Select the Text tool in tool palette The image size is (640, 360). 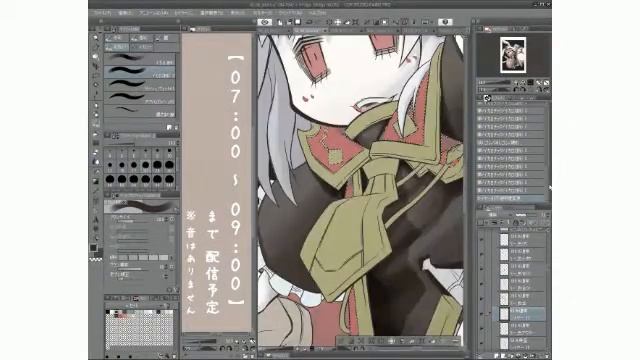96,220
